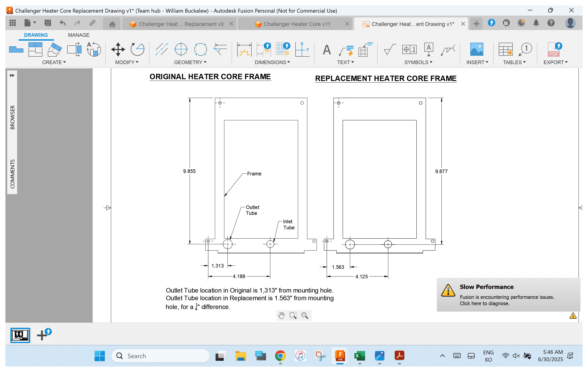The height and width of the screenshot is (372, 588).
Task: Select the Move tool in Modify
Action: [118, 49]
